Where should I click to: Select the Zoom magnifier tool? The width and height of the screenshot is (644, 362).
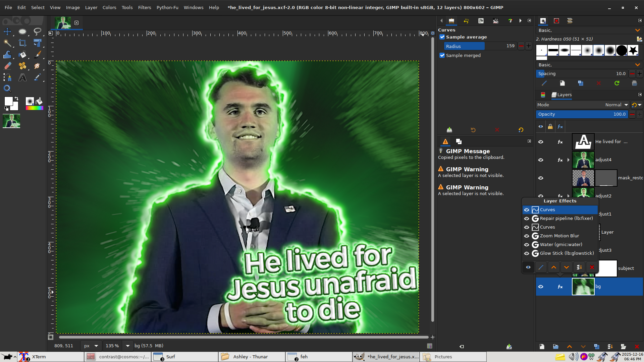(x=7, y=88)
